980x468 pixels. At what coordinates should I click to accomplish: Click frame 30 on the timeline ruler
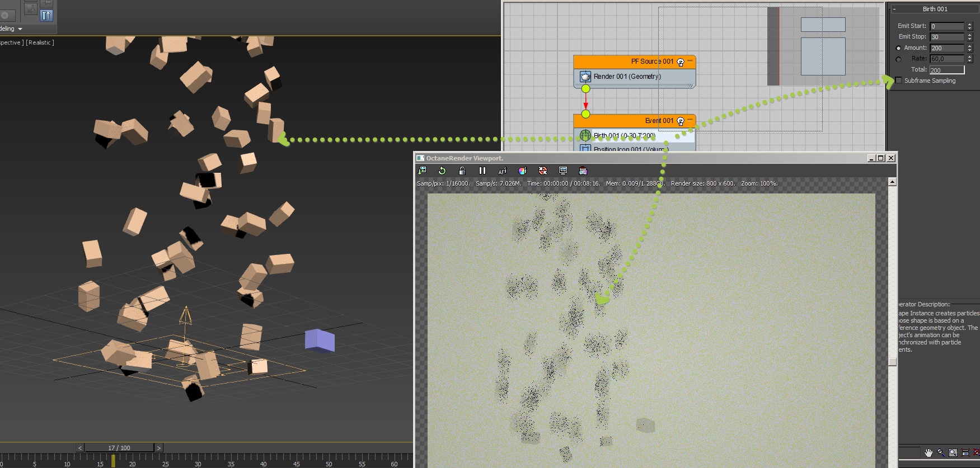click(x=198, y=464)
